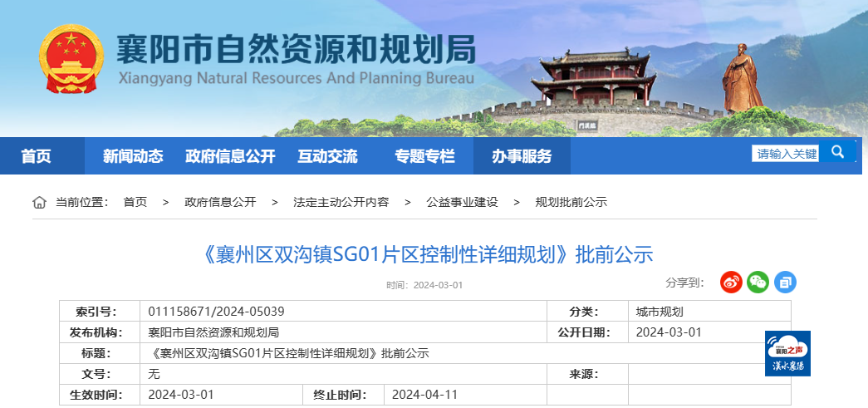Click the 分类 label cell
Viewport: 868px width, 408px height.
tap(588, 312)
